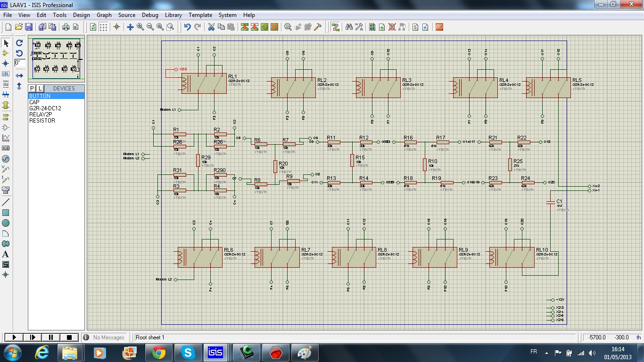The height and width of the screenshot is (362, 644).
Task: Click the rotation angle input field
Action: (19, 63)
